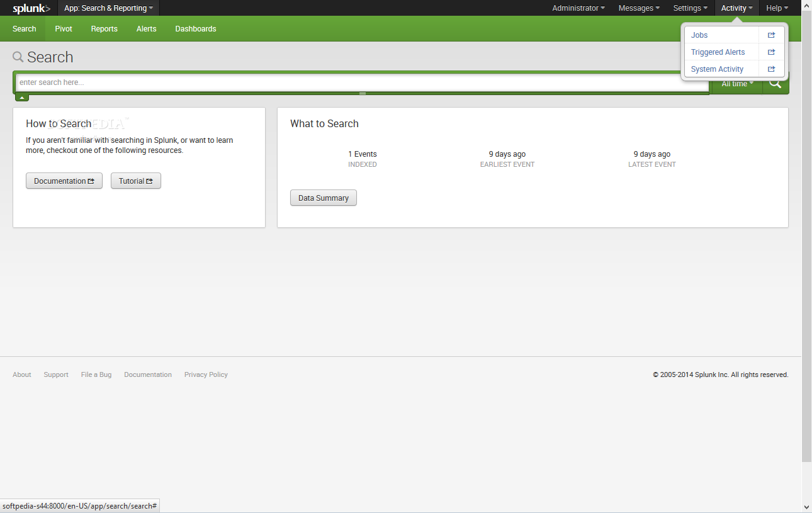This screenshot has width=812, height=513.
Task: Click the Documentation button under How to Search
Action: (64, 181)
